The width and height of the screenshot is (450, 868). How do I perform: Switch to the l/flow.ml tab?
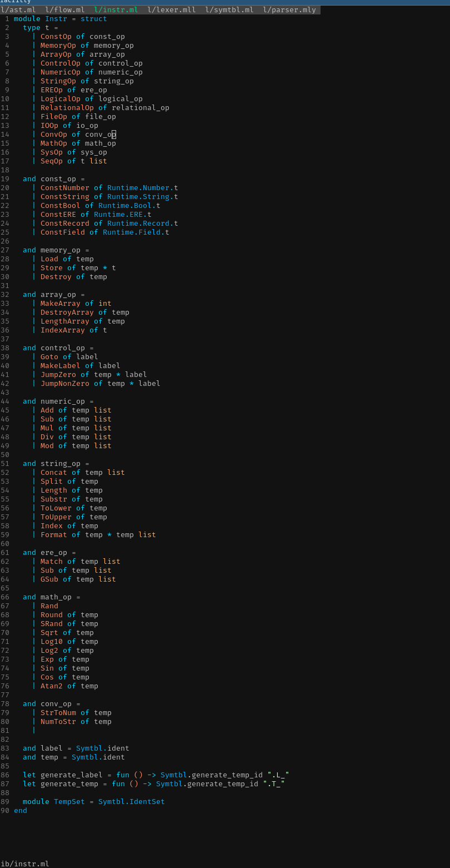click(65, 10)
